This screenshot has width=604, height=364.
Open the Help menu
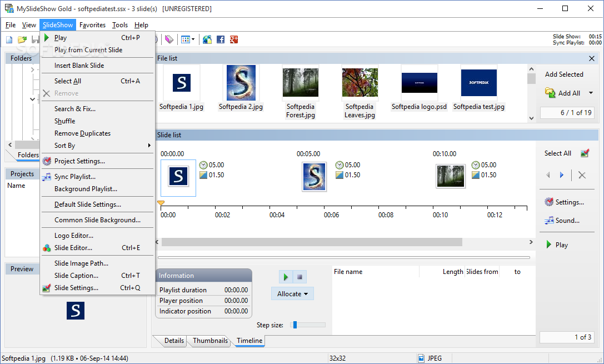click(x=141, y=24)
